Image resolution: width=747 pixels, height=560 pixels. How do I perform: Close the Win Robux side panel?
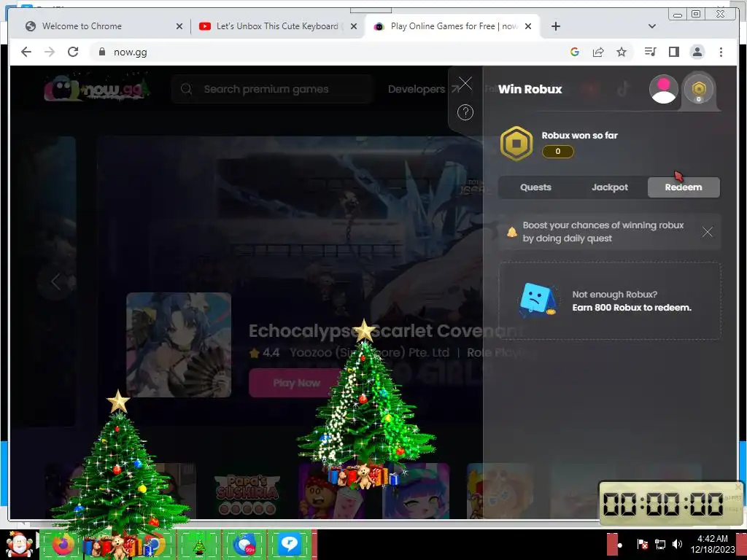point(465,84)
